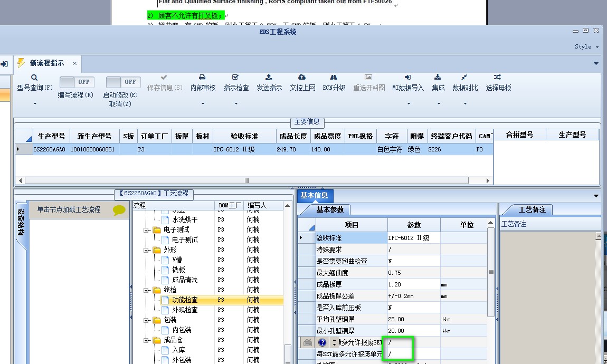This screenshot has width=607, height=364.
Task: Sort by 验收标准 column header
Action: click(244, 136)
